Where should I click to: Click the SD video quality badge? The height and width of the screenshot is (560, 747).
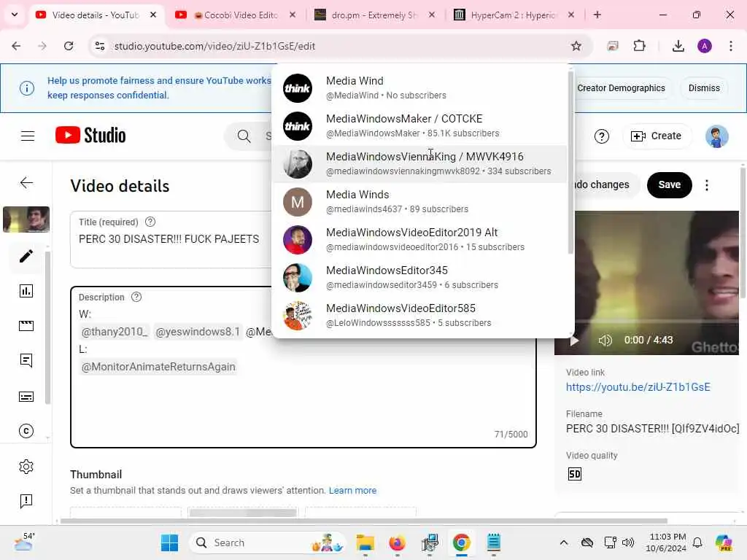[575, 474]
